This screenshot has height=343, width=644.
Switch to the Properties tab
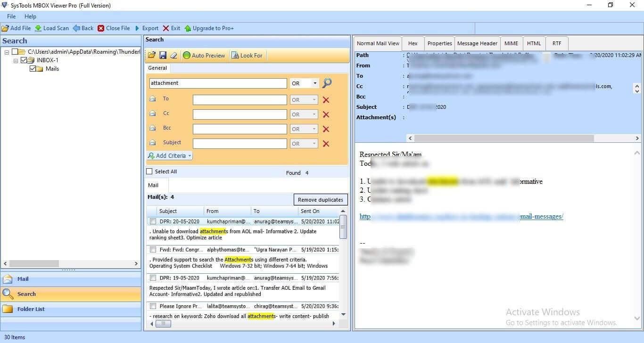[439, 43]
